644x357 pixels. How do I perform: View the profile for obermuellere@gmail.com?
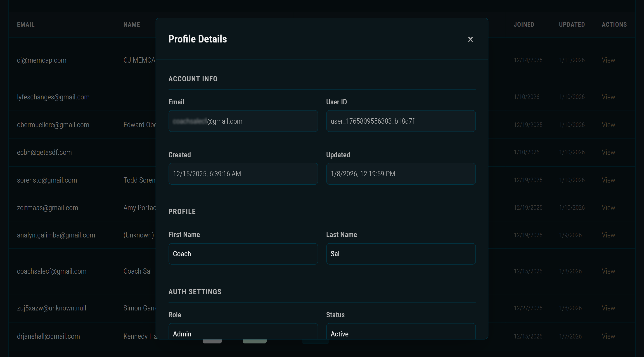[608, 125]
